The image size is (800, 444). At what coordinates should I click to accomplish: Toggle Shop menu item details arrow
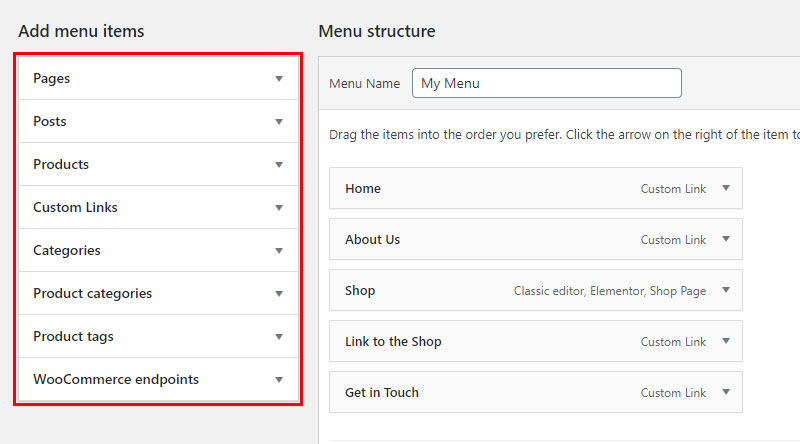click(726, 290)
